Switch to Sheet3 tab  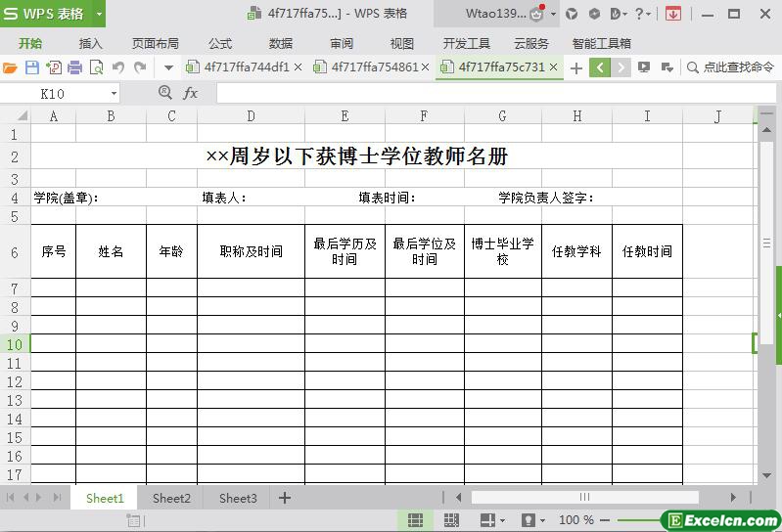coord(238,498)
